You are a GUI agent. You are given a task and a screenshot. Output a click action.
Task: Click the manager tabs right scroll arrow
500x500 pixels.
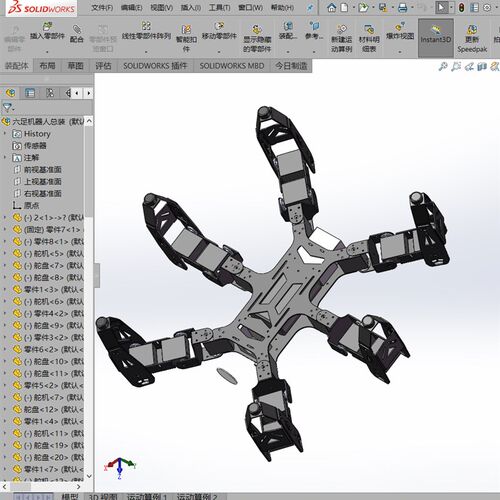(88, 93)
